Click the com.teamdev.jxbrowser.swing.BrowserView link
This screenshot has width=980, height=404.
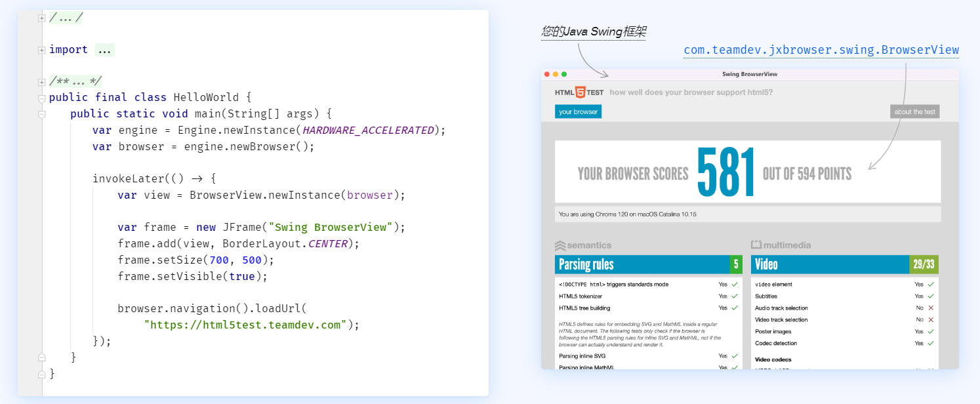point(821,51)
